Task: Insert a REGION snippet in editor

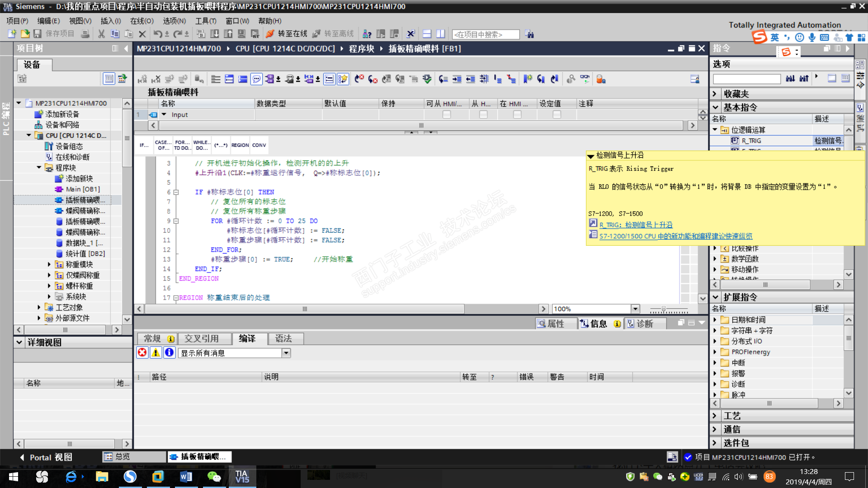Action: (240, 145)
